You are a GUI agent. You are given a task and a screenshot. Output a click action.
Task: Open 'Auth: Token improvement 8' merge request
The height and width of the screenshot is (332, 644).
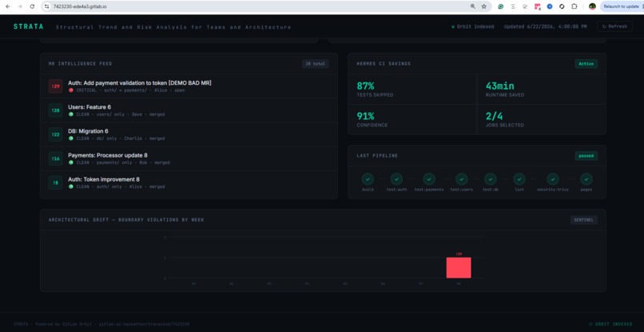tap(104, 179)
